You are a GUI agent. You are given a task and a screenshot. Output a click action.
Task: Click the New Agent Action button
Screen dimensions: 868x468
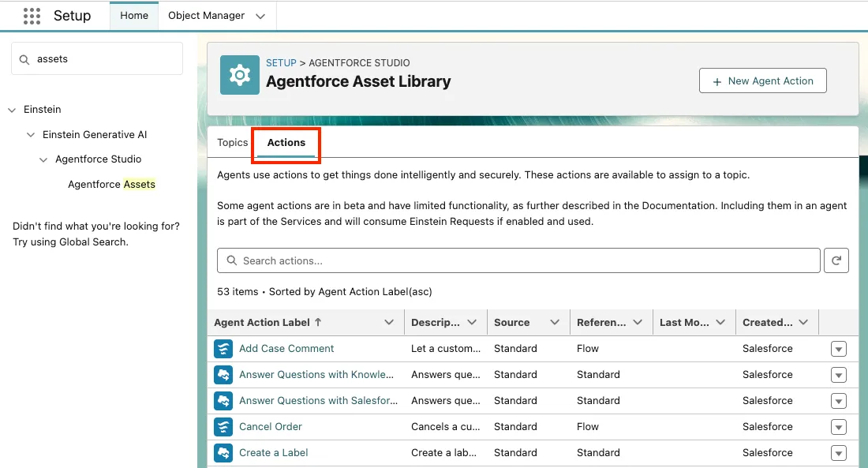point(762,81)
